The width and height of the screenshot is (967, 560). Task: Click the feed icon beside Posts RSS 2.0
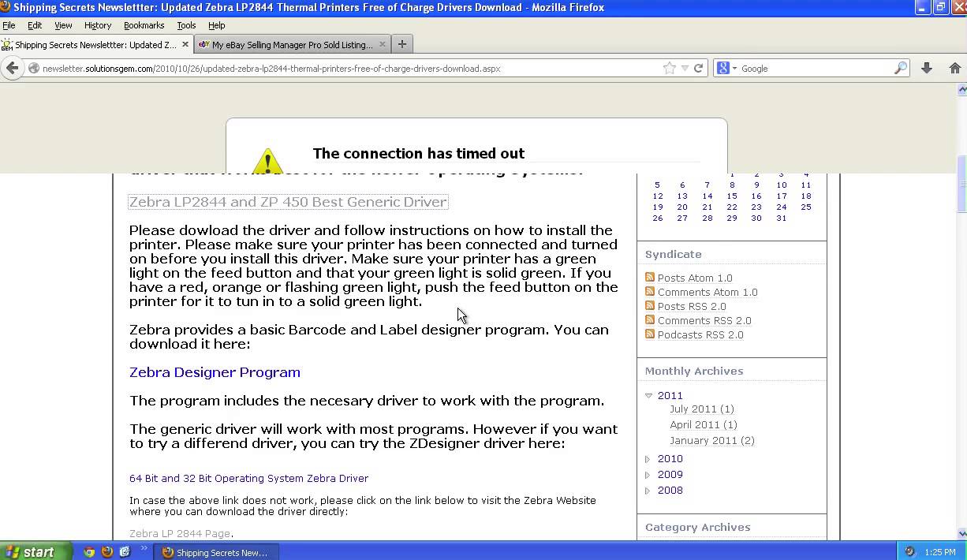tap(650, 305)
